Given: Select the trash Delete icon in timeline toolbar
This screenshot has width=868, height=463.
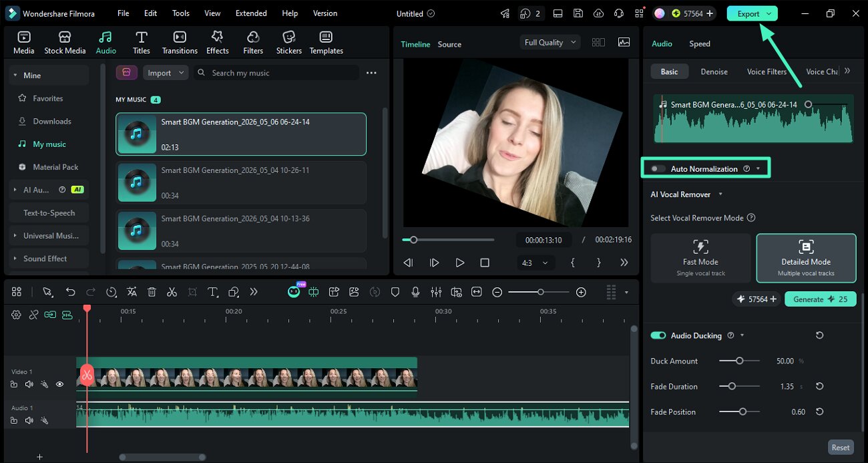Looking at the screenshot, I should coord(152,292).
